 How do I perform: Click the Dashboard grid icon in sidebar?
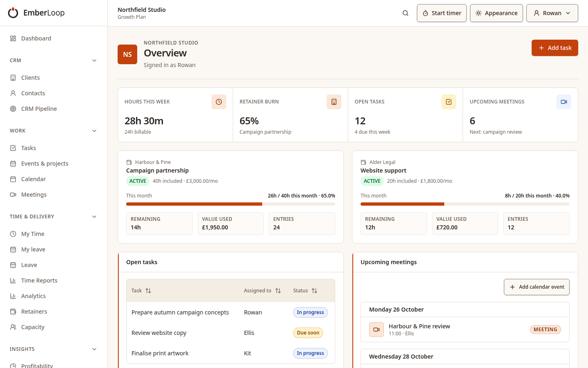coord(13,38)
